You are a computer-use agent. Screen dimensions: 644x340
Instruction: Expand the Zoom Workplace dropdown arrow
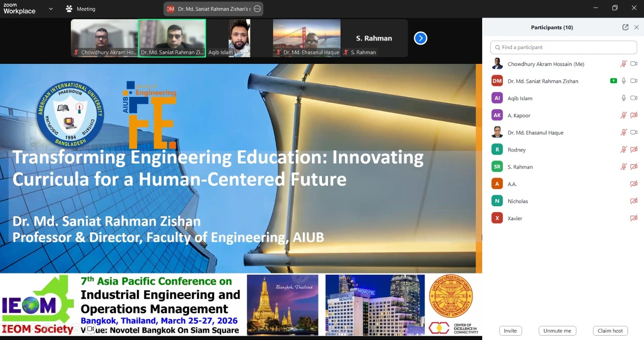[51, 9]
